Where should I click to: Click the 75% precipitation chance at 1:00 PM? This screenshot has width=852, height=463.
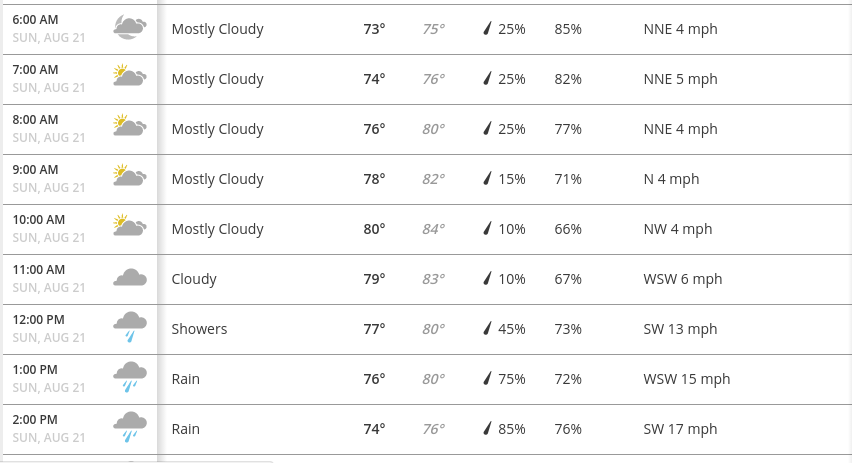tap(512, 379)
